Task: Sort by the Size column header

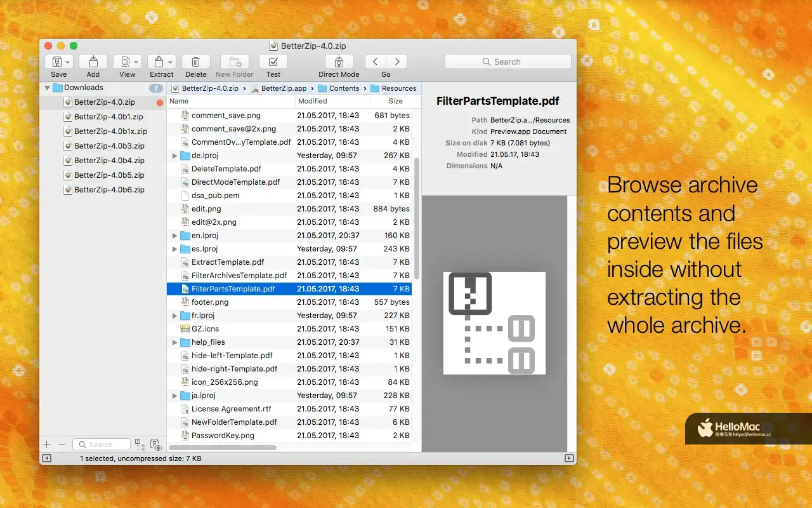Action: coord(395,101)
